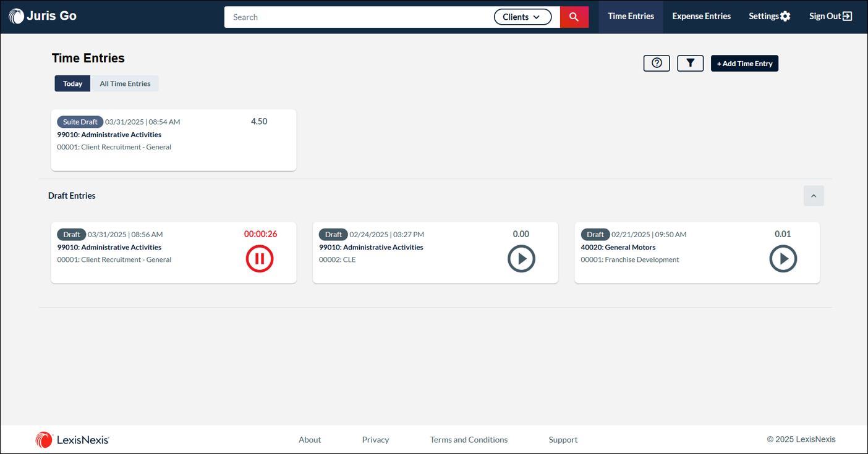Start timer on General Motors draft entry

point(783,259)
